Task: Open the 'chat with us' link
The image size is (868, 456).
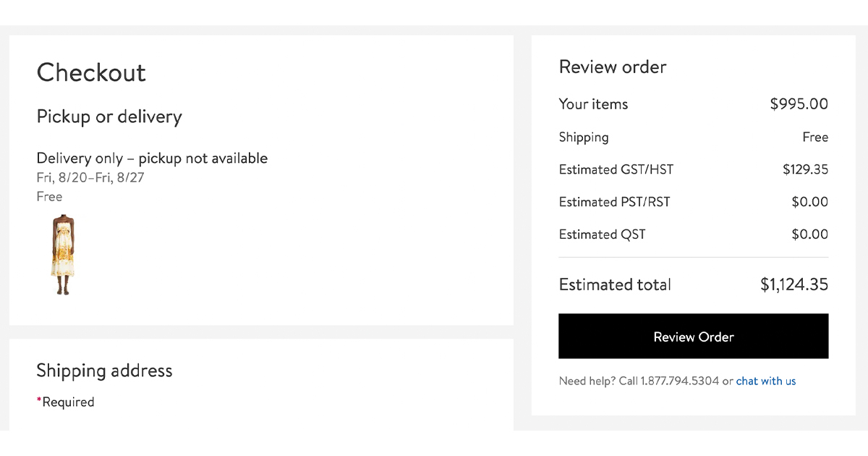Action: (765, 381)
